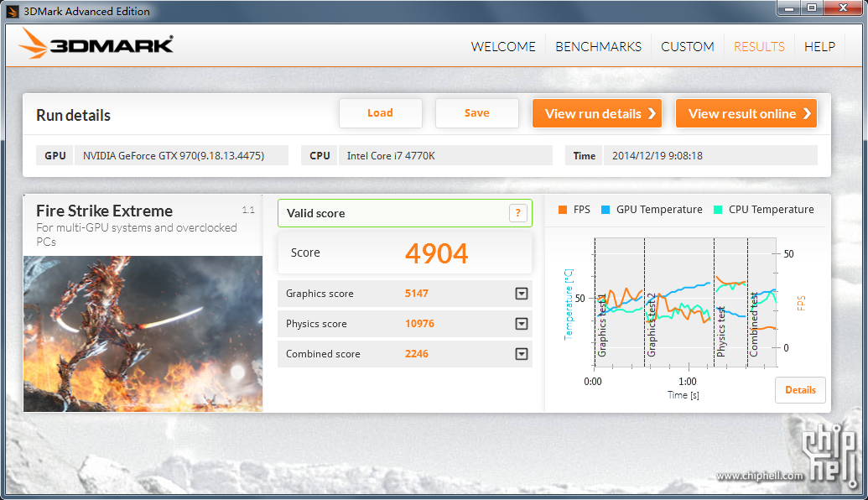The width and height of the screenshot is (868, 500).
Task: Click the FPS legend label
Action: (x=581, y=210)
